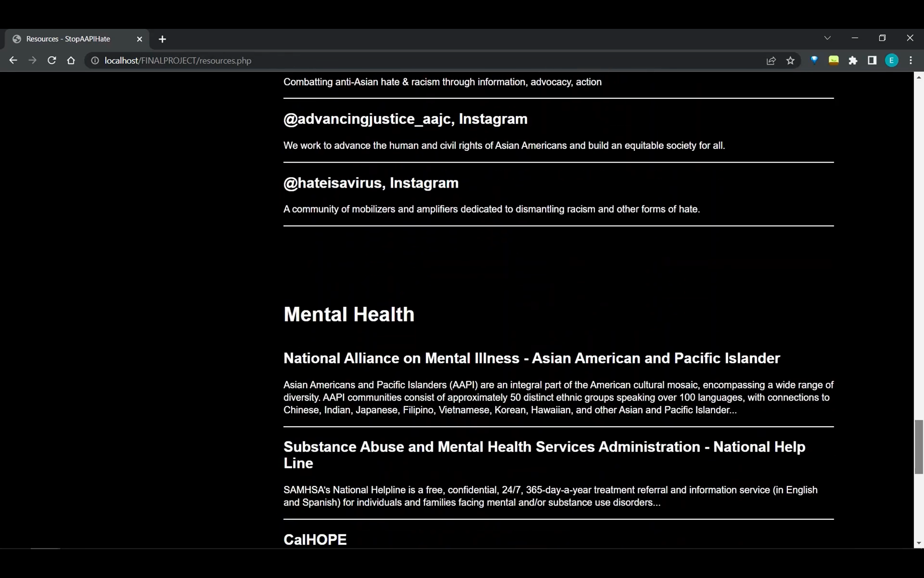Click the Mental Health section heading

(348, 315)
